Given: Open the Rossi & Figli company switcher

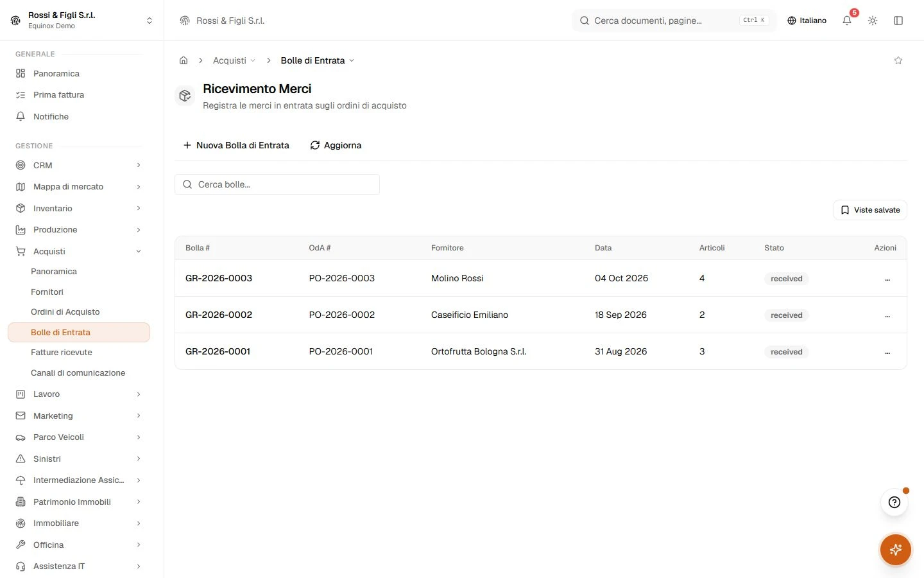Looking at the screenshot, I should [x=82, y=21].
